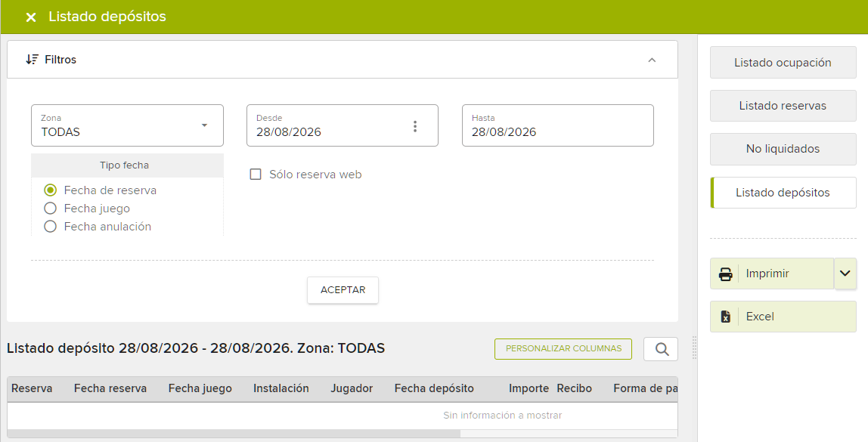
Task: Click the Forma de pa column header
Action: (x=646, y=388)
